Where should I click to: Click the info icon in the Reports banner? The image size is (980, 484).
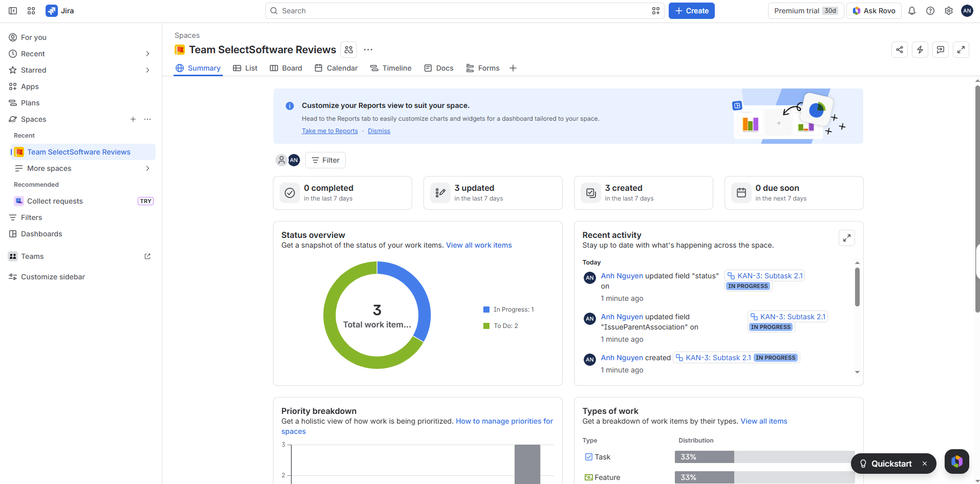pyautogui.click(x=290, y=106)
